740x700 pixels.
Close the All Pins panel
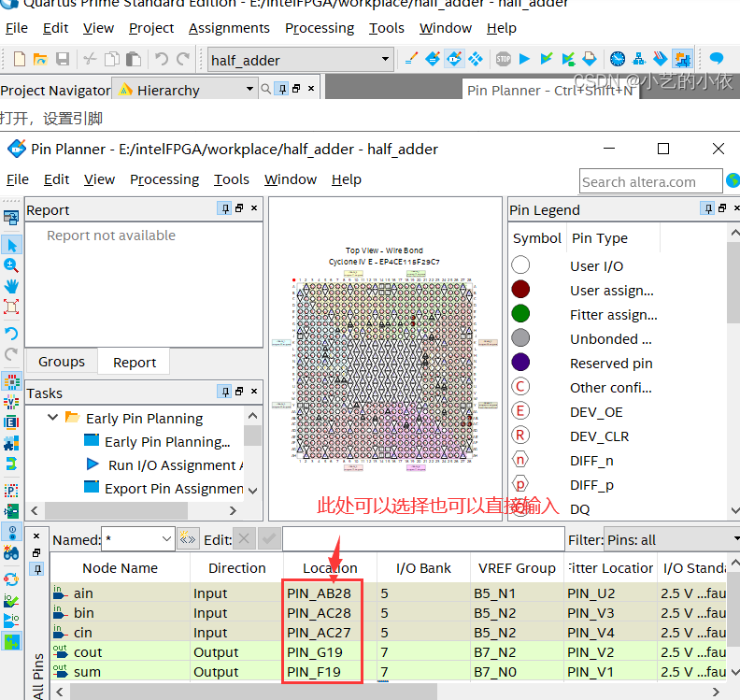(x=36, y=536)
